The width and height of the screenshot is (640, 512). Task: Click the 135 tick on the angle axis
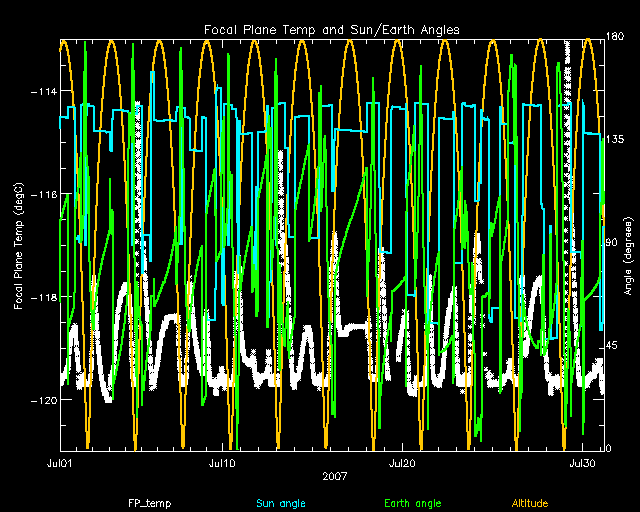pos(617,141)
